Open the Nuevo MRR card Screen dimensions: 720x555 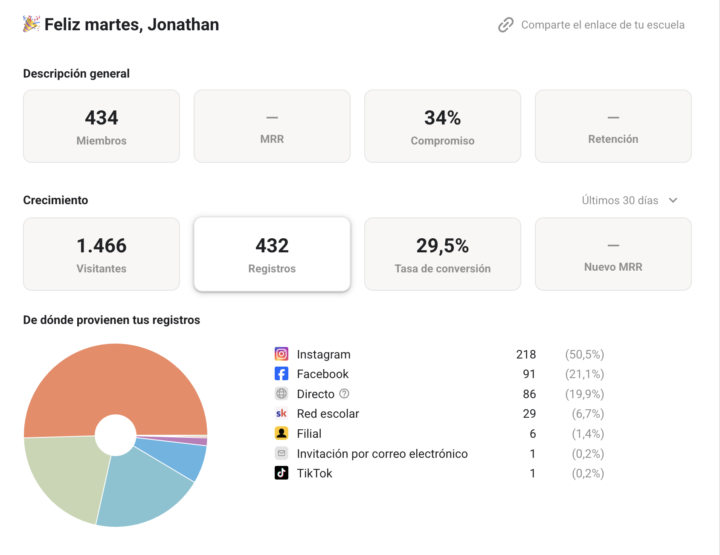click(x=613, y=254)
